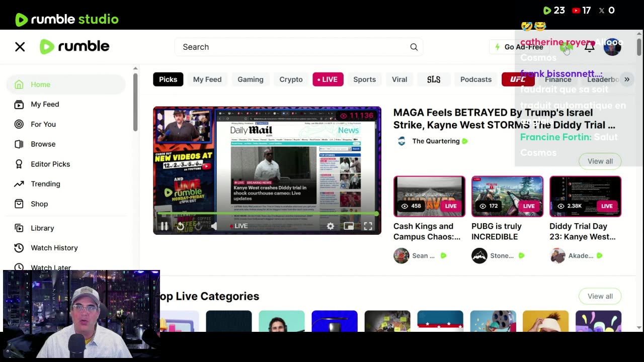Screen dimensions: 644x362
Task: Select the Finance category tab
Action: [558, 79]
